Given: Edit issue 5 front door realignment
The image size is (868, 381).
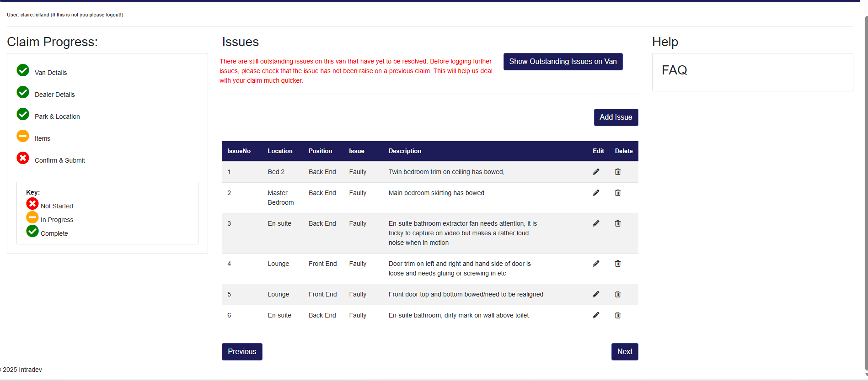Looking at the screenshot, I should click(596, 294).
